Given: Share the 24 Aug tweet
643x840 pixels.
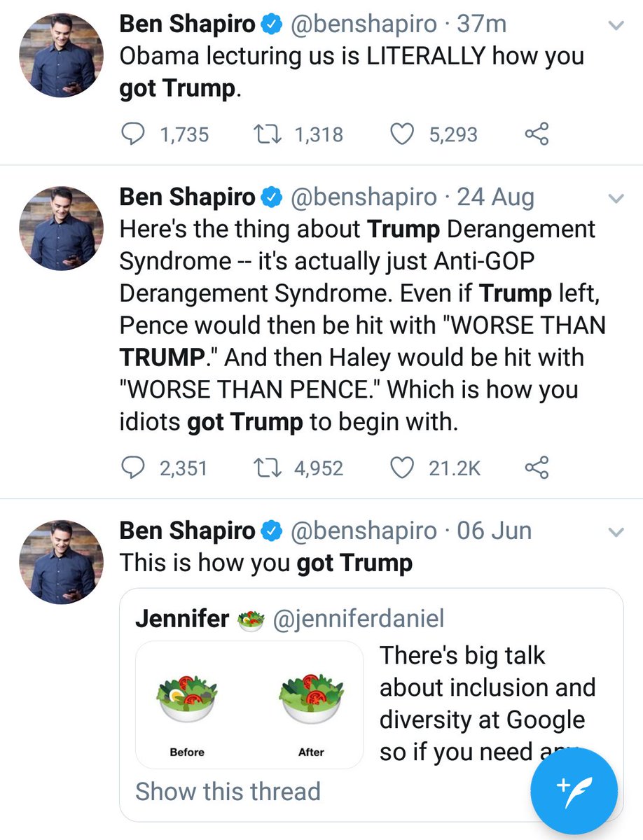Looking at the screenshot, I should point(537,467).
